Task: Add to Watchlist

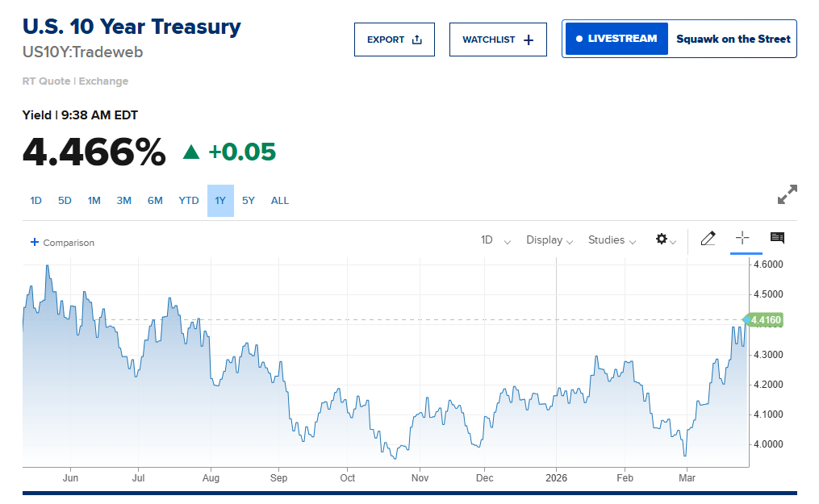Action: (498, 40)
